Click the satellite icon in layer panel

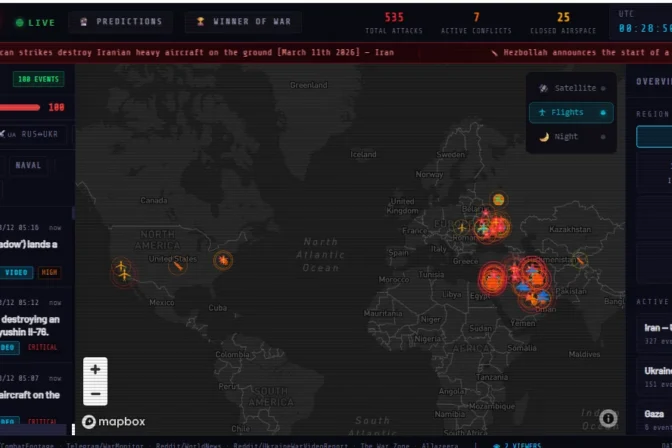(543, 88)
